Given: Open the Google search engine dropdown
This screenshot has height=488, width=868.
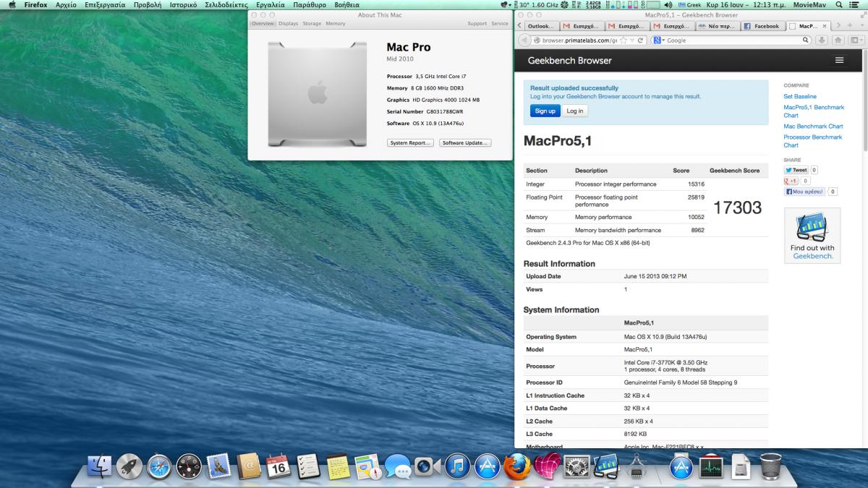Looking at the screenshot, I should [x=659, y=40].
